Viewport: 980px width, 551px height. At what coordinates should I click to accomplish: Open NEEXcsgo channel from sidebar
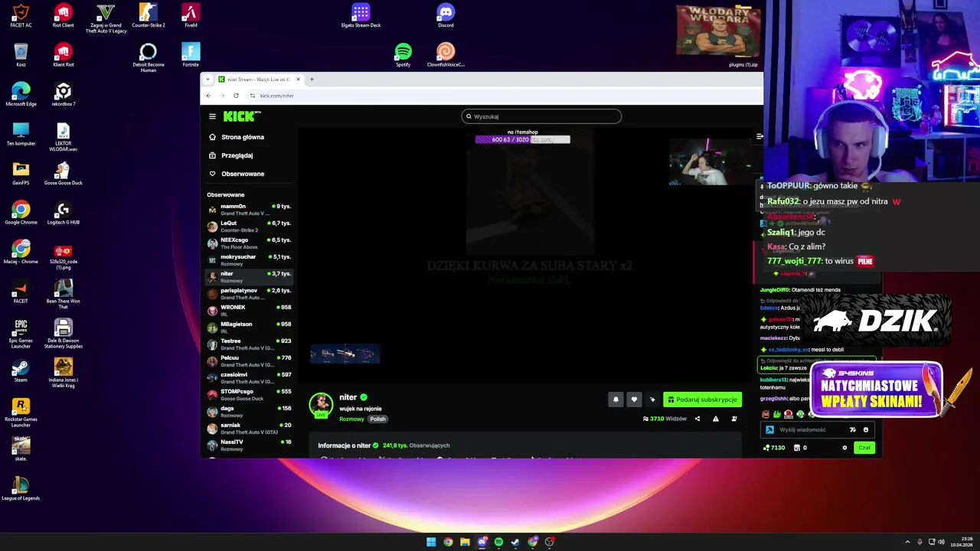pyautogui.click(x=250, y=243)
